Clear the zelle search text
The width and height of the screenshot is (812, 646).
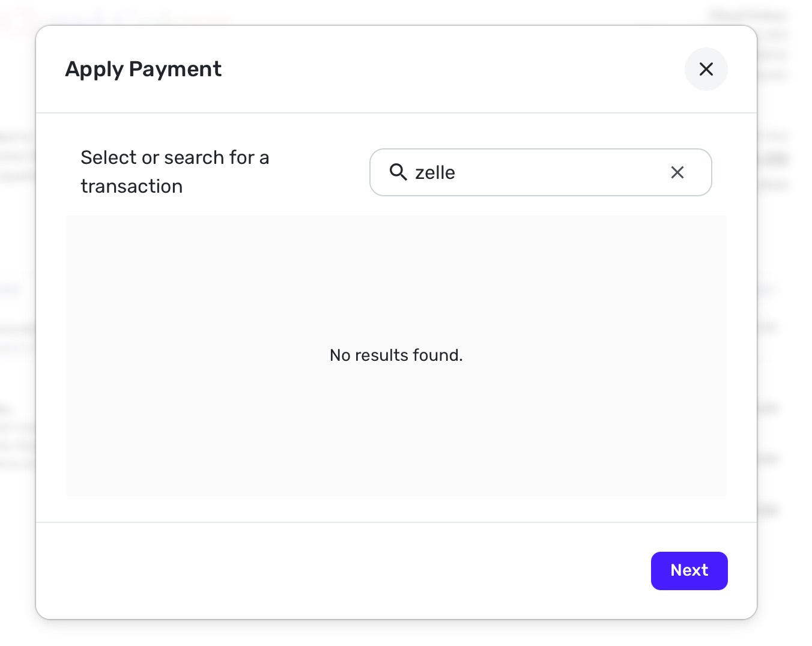(x=677, y=172)
